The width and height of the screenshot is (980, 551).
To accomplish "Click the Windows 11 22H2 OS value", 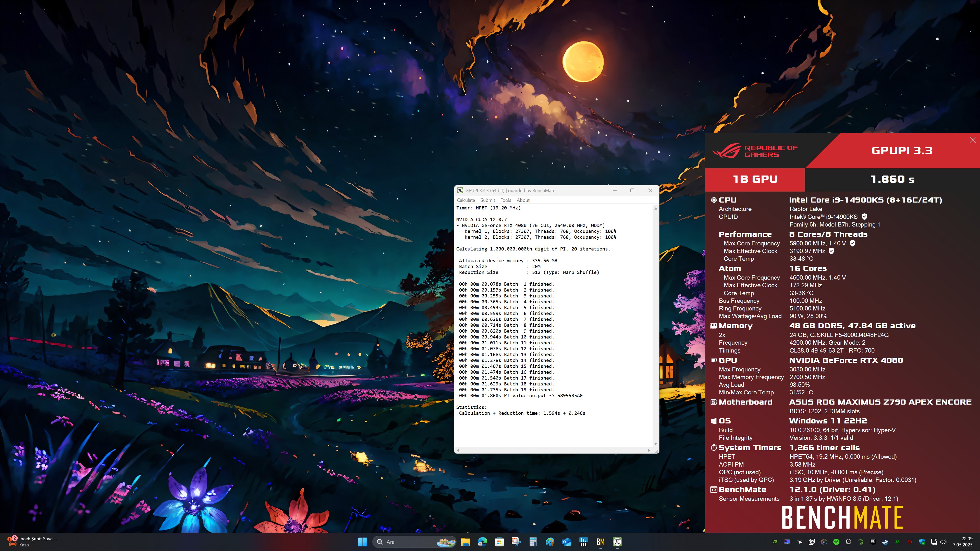I will [x=828, y=421].
